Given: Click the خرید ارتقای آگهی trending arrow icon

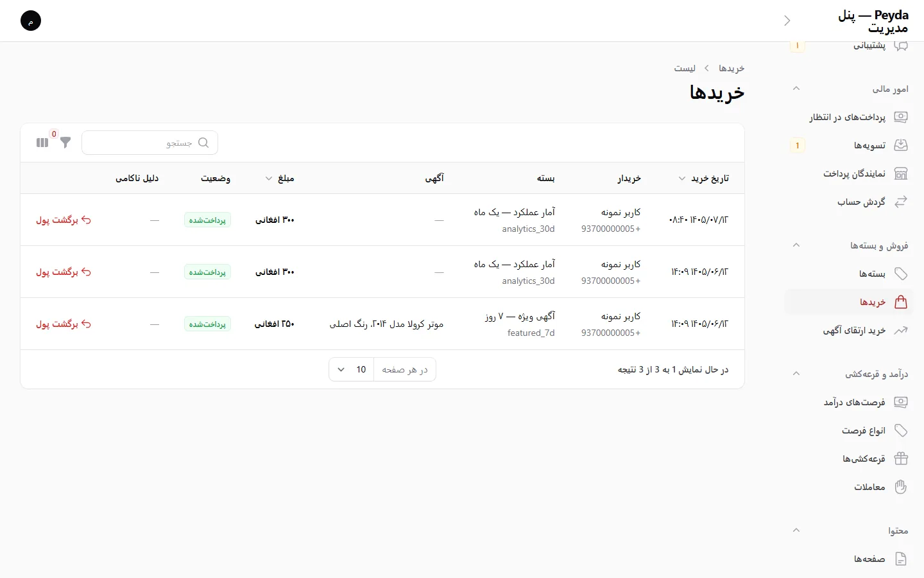Looking at the screenshot, I should (901, 330).
